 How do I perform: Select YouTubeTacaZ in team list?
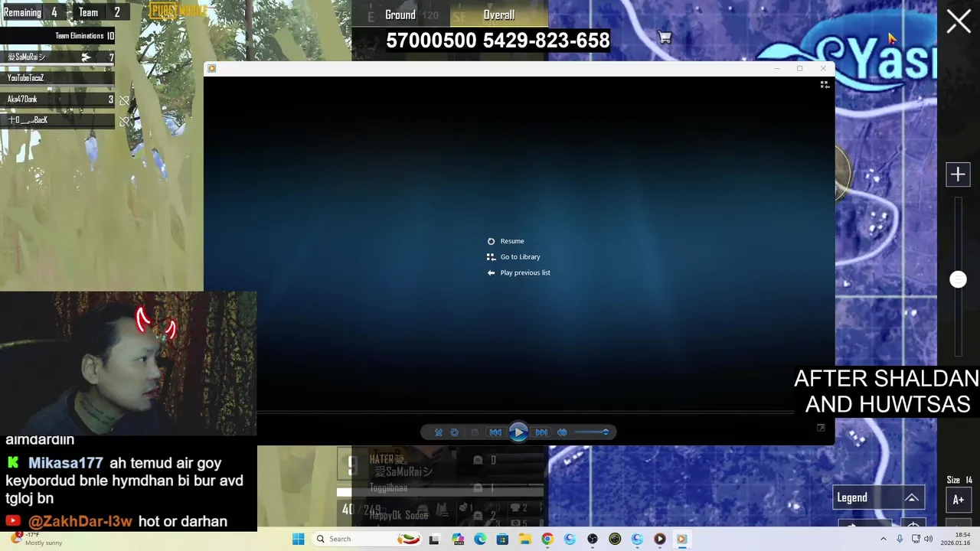coord(57,78)
